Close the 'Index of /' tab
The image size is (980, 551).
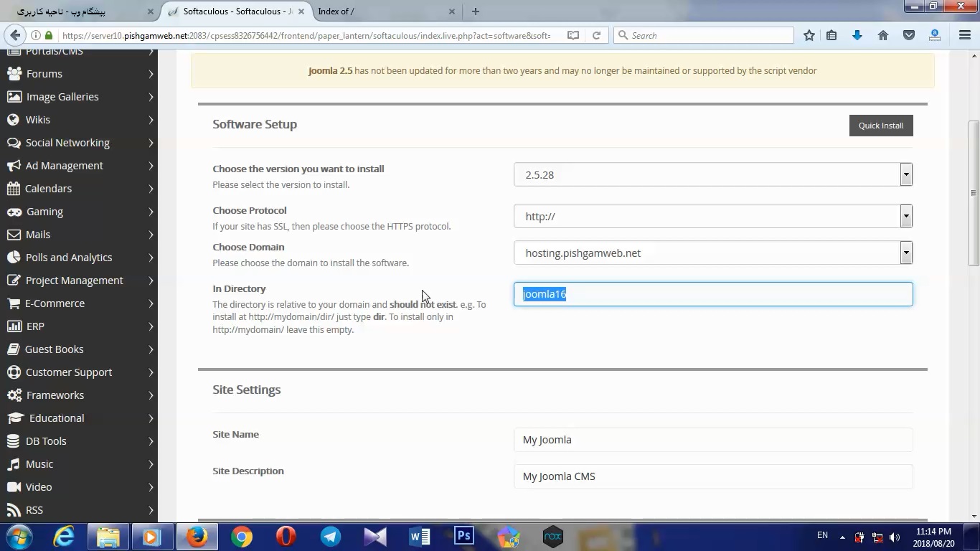click(451, 11)
